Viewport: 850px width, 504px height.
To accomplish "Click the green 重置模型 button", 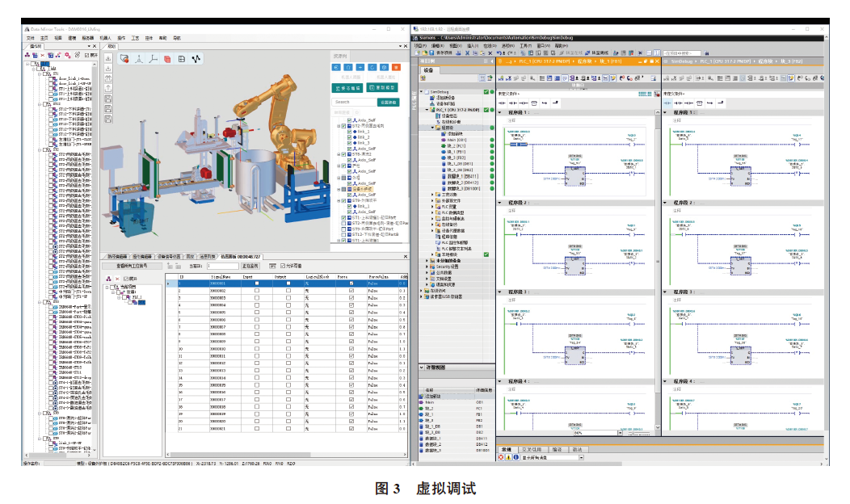I will click(383, 88).
